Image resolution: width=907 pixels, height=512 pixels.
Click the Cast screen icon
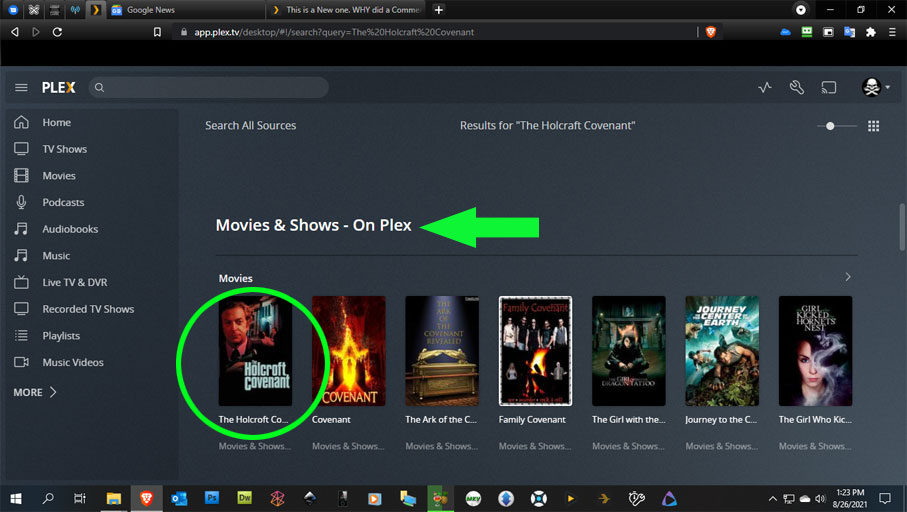pos(828,87)
